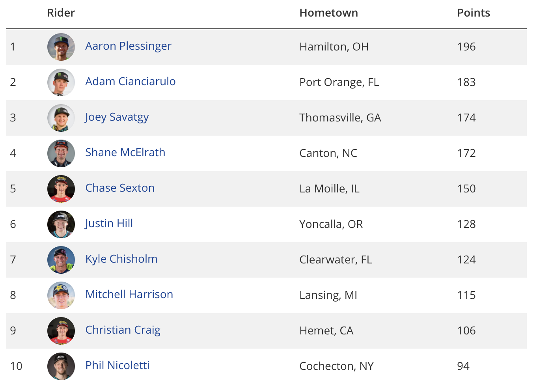The height and width of the screenshot is (392, 537).
Task: Select Mitchell Harrison's name link
Action: click(129, 294)
